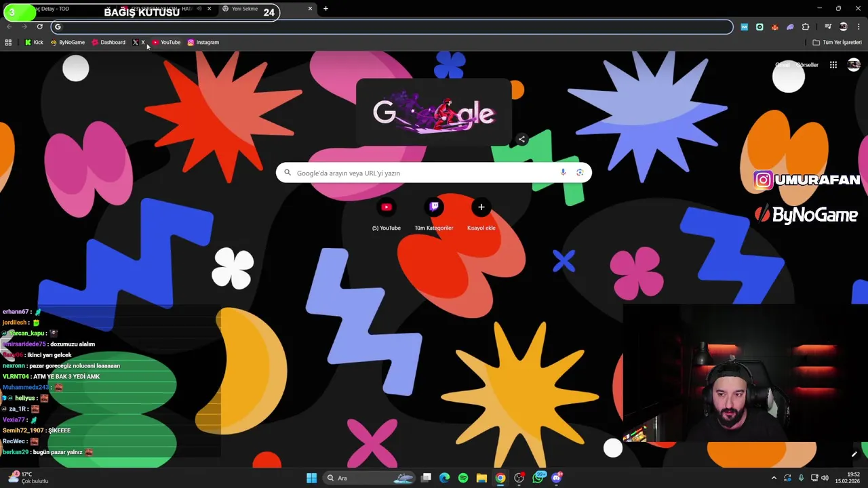Click the Chrome taskbar icon
868x488 pixels.
pyautogui.click(x=500, y=478)
